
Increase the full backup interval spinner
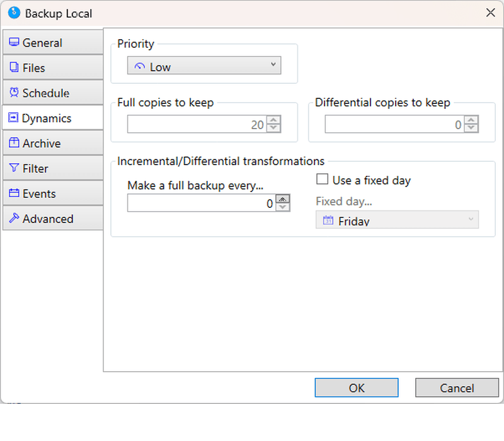[x=282, y=199]
